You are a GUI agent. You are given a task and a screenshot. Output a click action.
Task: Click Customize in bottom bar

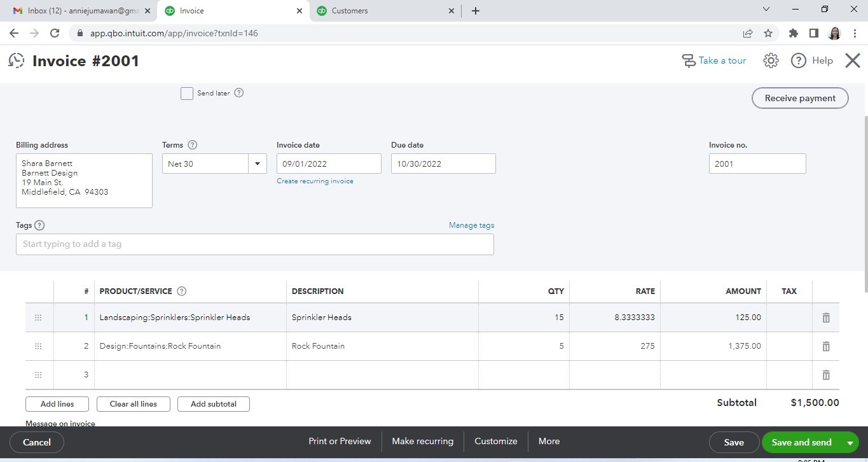496,441
